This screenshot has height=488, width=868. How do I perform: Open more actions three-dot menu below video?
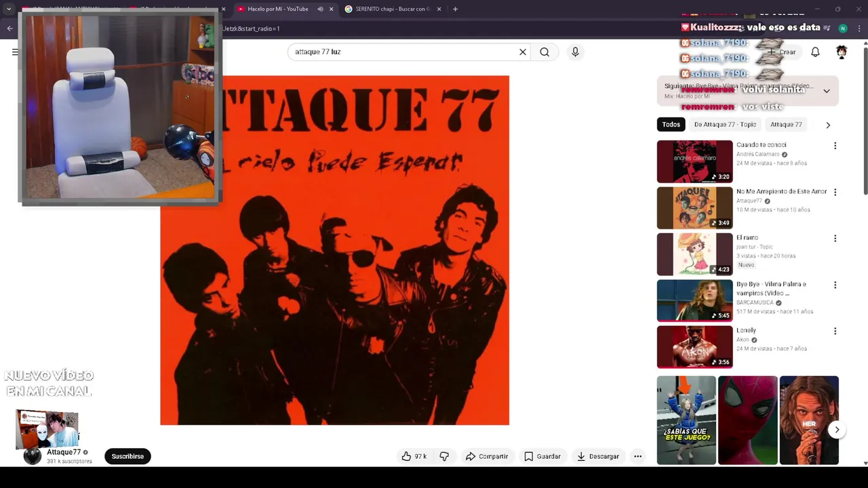tap(637, 456)
